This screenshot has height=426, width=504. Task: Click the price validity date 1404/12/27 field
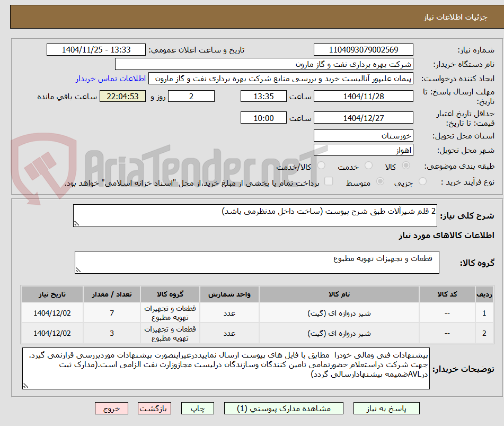[x=364, y=118]
